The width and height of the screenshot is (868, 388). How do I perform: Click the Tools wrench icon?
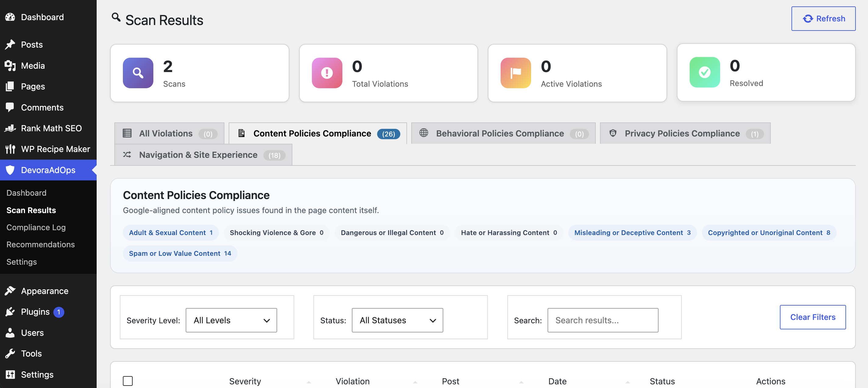[x=10, y=354]
